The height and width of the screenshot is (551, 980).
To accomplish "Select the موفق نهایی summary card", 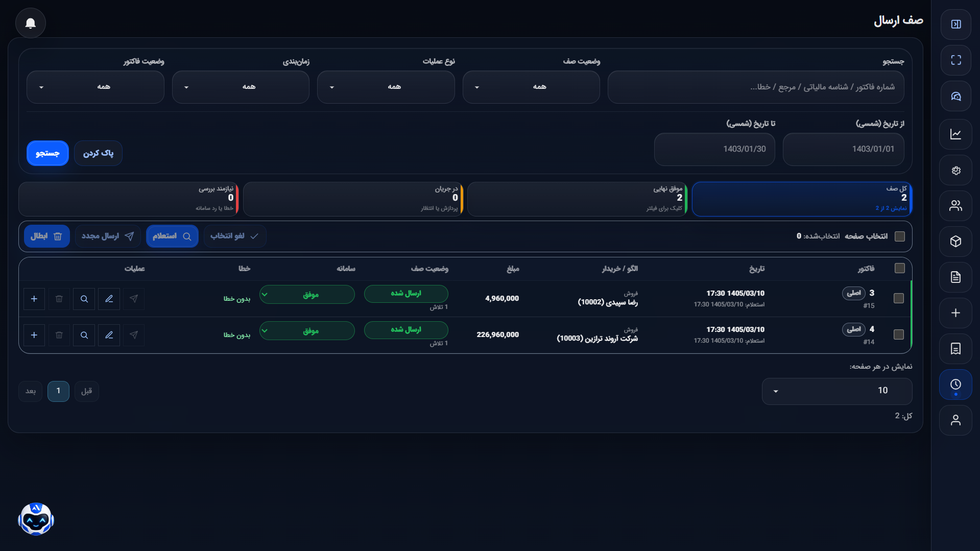I will coord(578,199).
